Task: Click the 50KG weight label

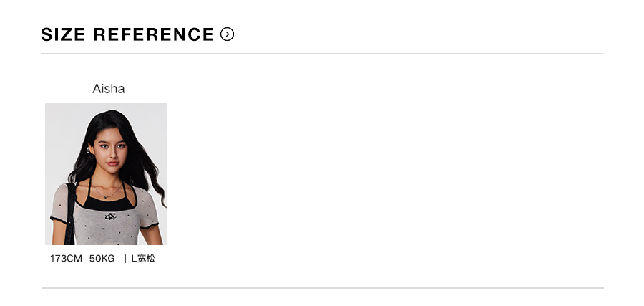Action: [102, 259]
